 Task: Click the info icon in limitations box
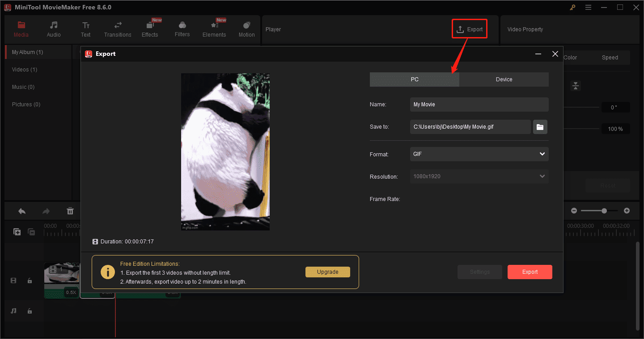coord(108,272)
